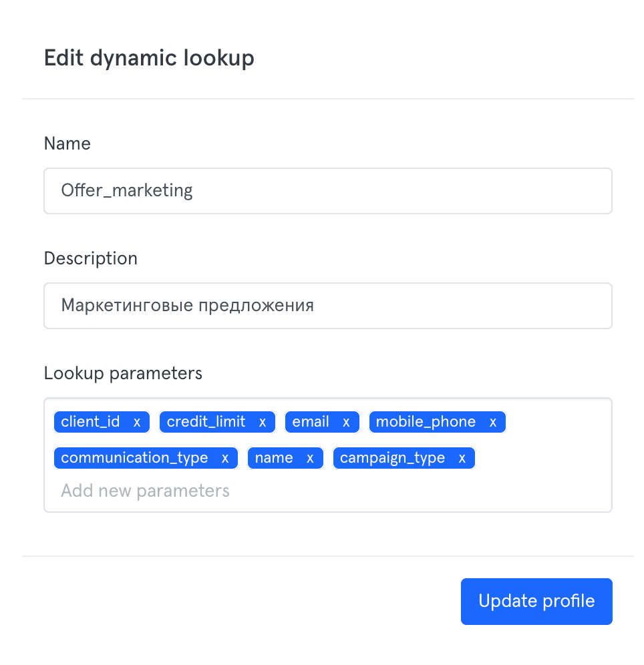The image size is (644, 665).
Task: Click the Add new parameters input
Action: pyautogui.click(x=145, y=491)
